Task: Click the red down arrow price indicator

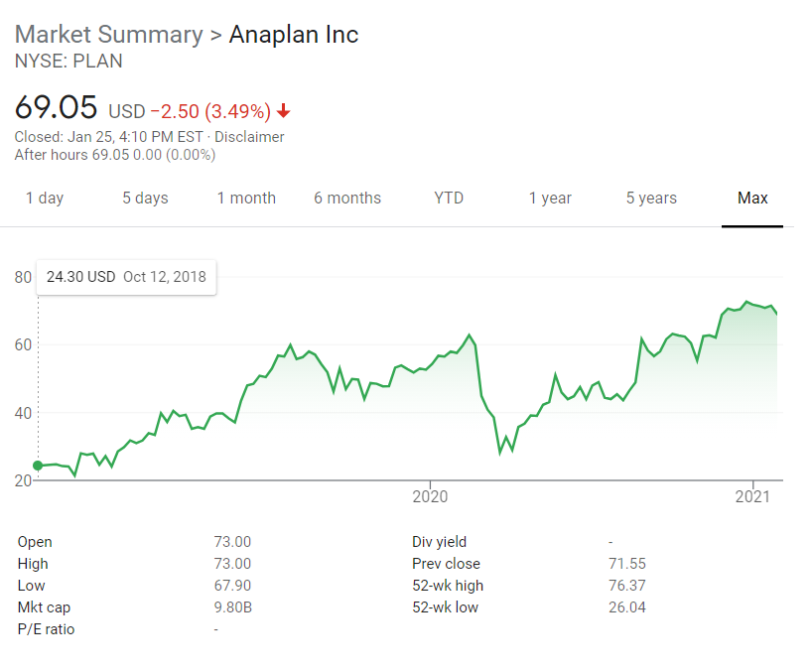Action: (x=283, y=111)
